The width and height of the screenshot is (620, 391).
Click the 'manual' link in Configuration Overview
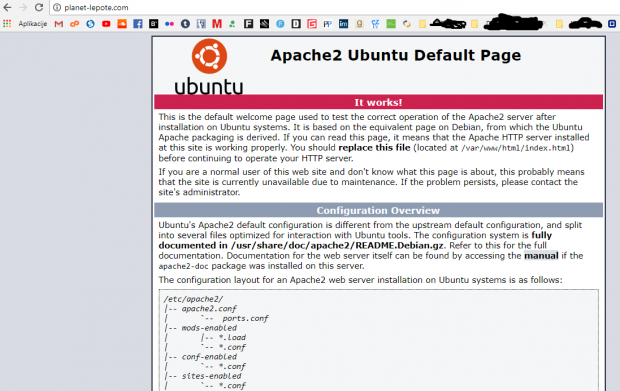point(541,256)
